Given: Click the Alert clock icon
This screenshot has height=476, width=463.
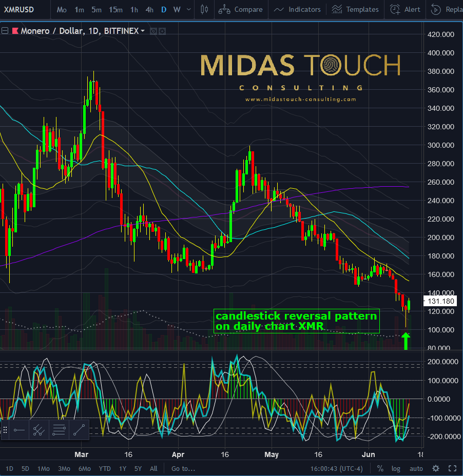Looking at the screenshot, I should (395, 10).
